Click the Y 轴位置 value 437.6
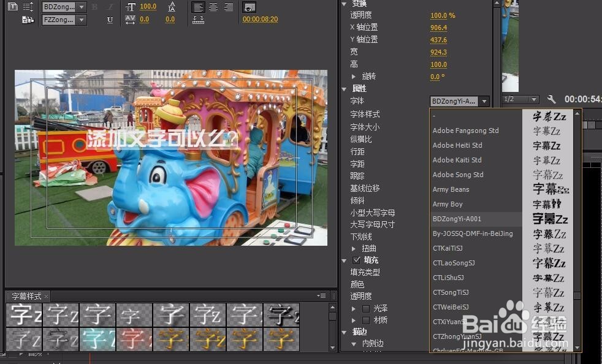602x364 pixels. (438, 40)
